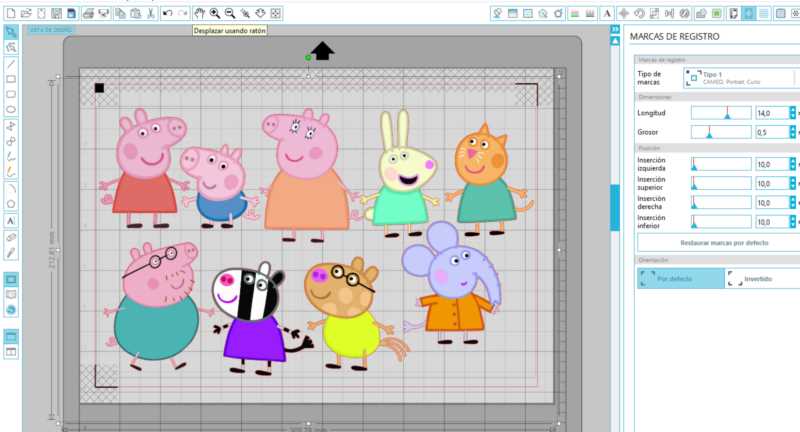Select the Rounded Rectangle tool
Screen dimensions: 800x432
tap(11, 94)
